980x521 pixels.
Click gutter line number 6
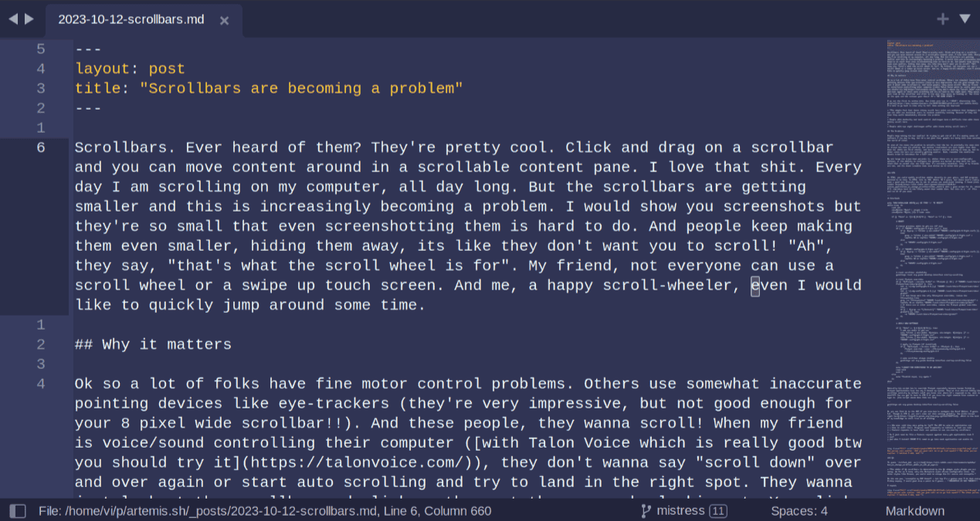[x=41, y=147]
